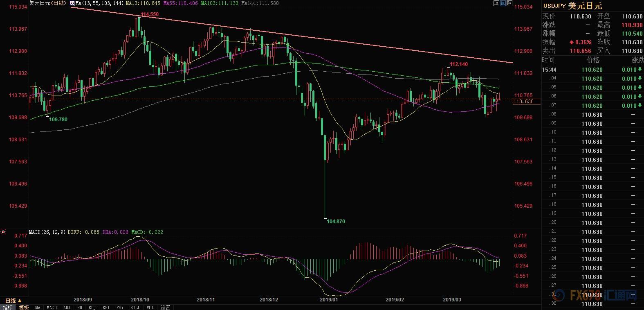Click the exit-arrow chart icon at top right
The width and height of the screenshot is (644, 310).
point(509,3)
